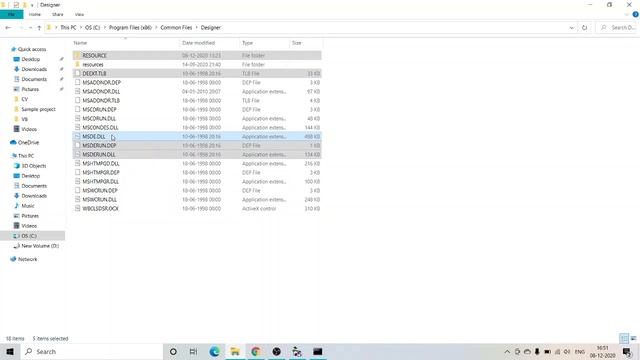Screen dimensions: 640x360
Task: Select file MSDE.DLL
Action: pyautogui.click(x=197, y=136)
